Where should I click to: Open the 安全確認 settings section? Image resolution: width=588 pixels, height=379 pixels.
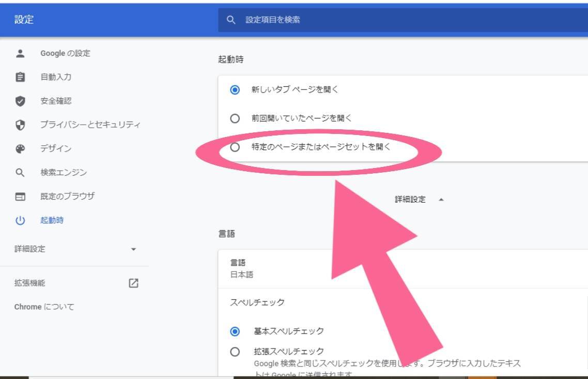(x=56, y=101)
